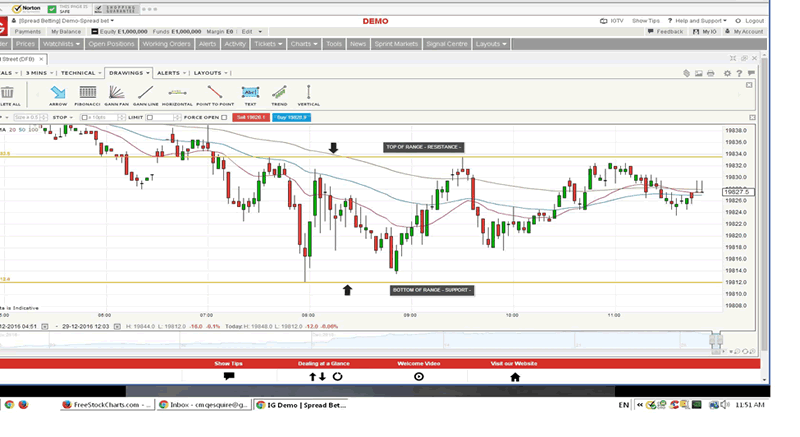Click the chart comment bubble icon
This screenshot has width=800, height=437.
click(751, 73)
